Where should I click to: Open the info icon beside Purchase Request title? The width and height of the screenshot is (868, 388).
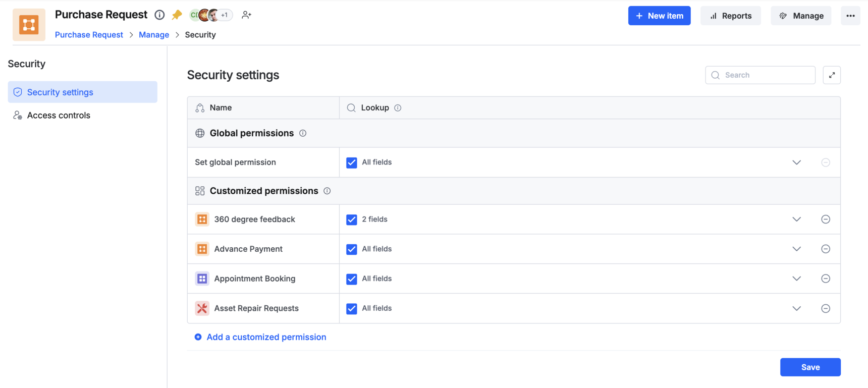tap(159, 15)
